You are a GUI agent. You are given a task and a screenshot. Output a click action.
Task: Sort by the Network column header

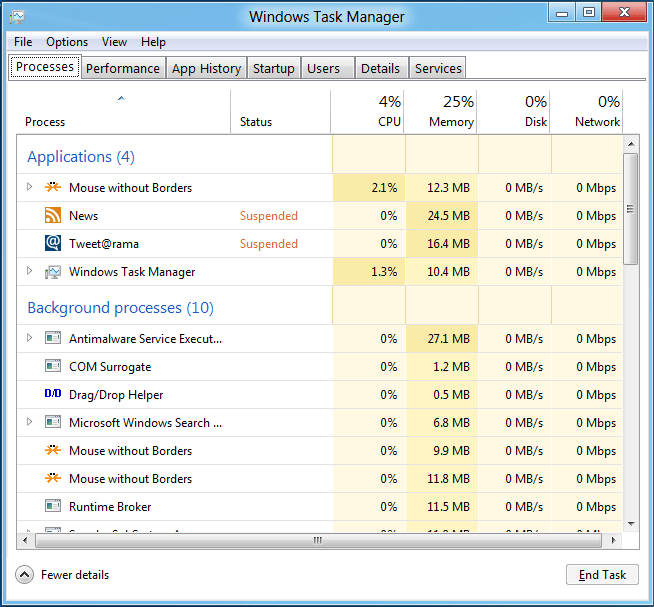pos(586,111)
